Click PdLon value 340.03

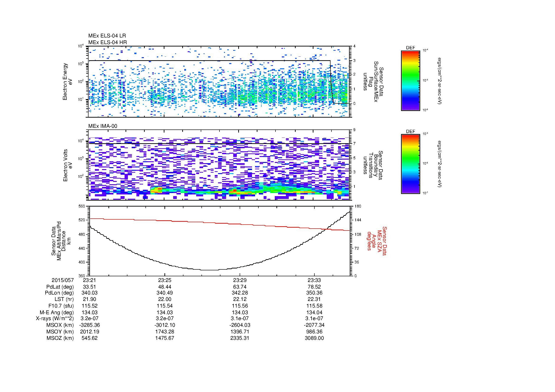89,293
